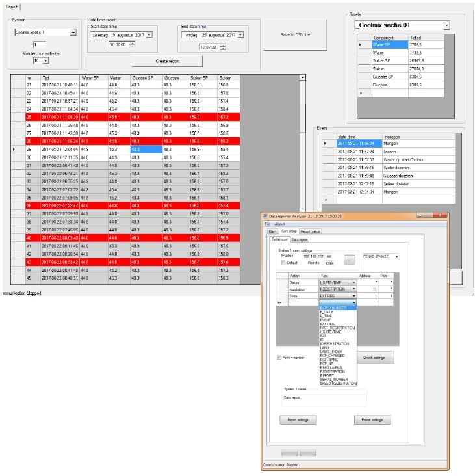Click the row selector arrow beside the first Mengen event

pyautogui.click(x=325, y=143)
